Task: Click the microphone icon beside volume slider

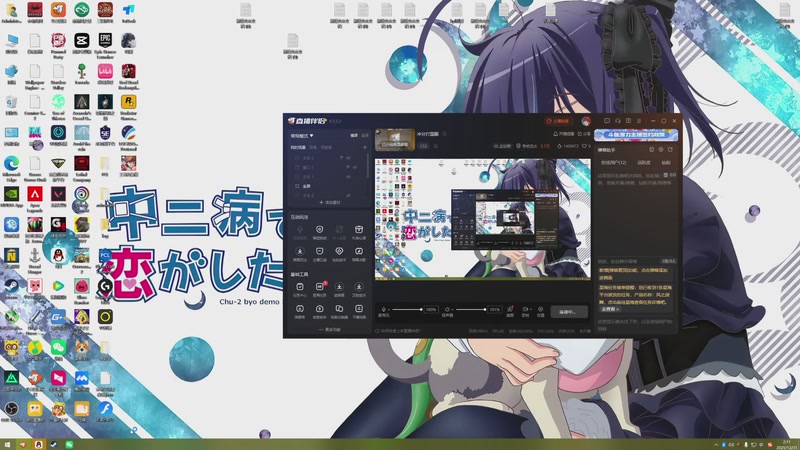Action: point(383,309)
